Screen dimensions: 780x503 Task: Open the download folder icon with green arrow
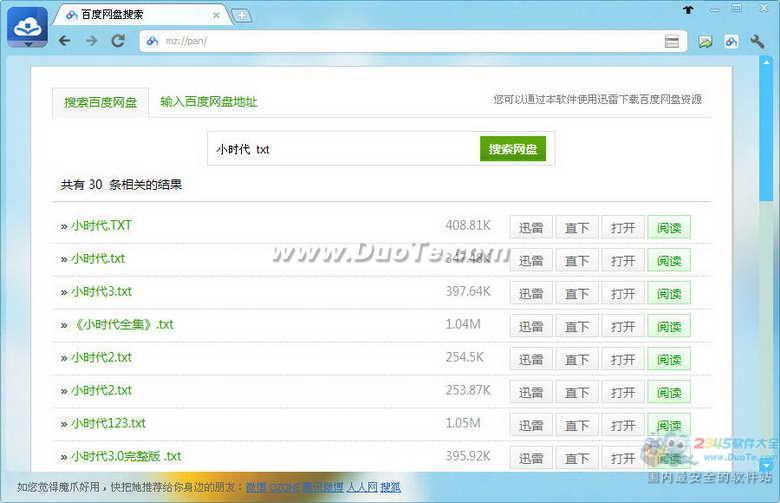click(x=705, y=42)
